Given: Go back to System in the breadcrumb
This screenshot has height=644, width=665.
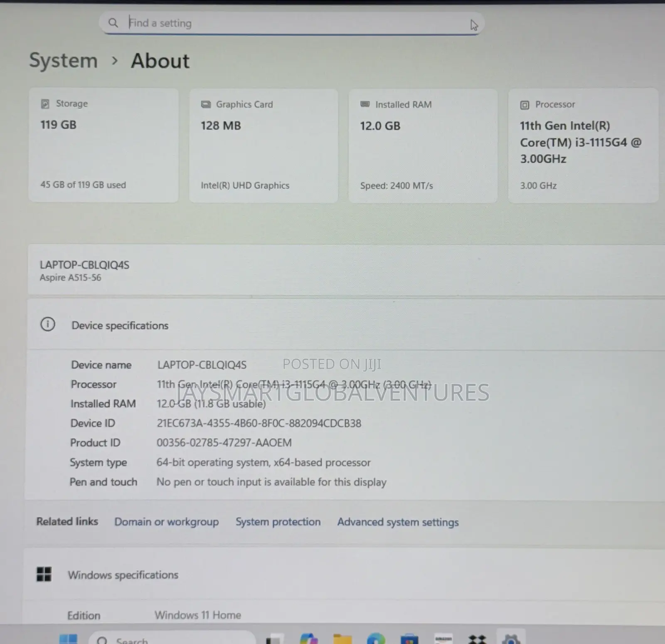Looking at the screenshot, I should coord(63,61).
